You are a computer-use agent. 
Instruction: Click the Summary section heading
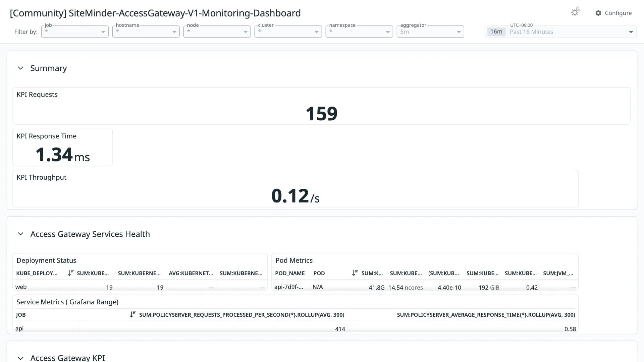click(x=49, y=68)
